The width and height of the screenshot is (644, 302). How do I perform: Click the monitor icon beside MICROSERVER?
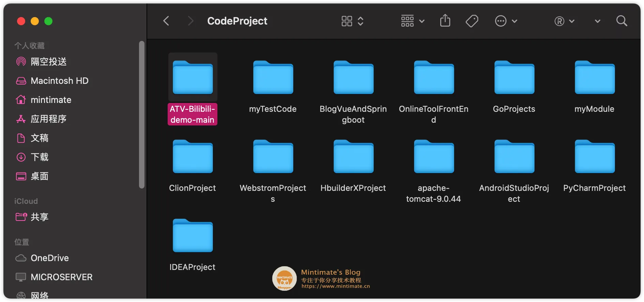pyautogui.click(x=21, y=277)
